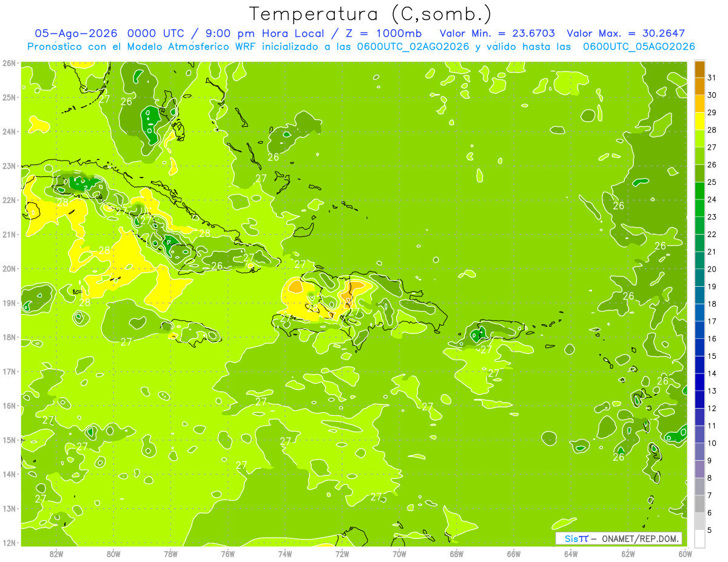Click the longitude axis label '76W'

click(x=227, y=554)
